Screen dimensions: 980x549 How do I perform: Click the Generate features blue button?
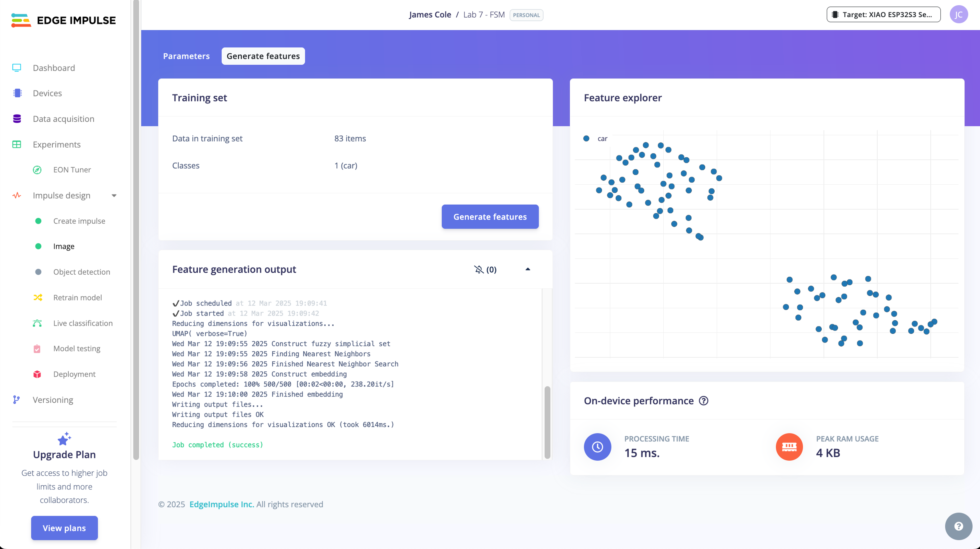490,217
